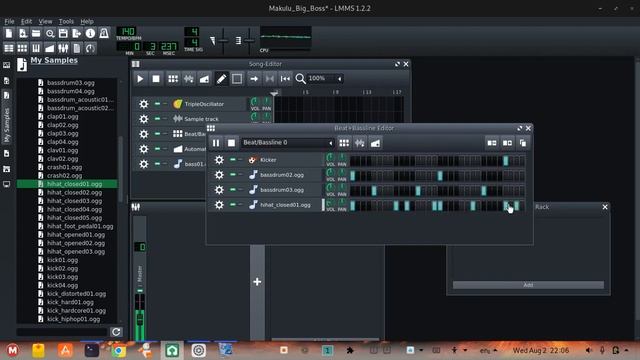The image size is (640, 360).
Task: Adjust the master volume slider
Action: pyautogui.click(x=223, y=40)
